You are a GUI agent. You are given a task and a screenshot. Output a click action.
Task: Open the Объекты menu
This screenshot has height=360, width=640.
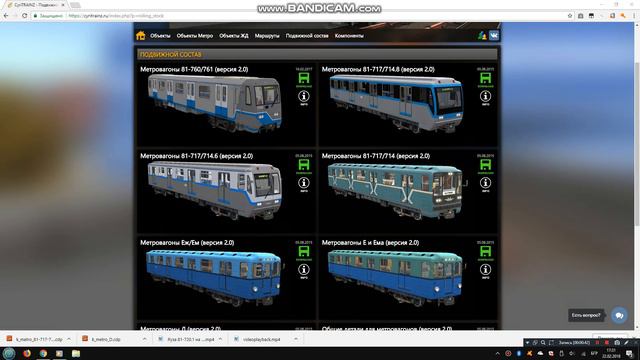click(x=160, y=36)
